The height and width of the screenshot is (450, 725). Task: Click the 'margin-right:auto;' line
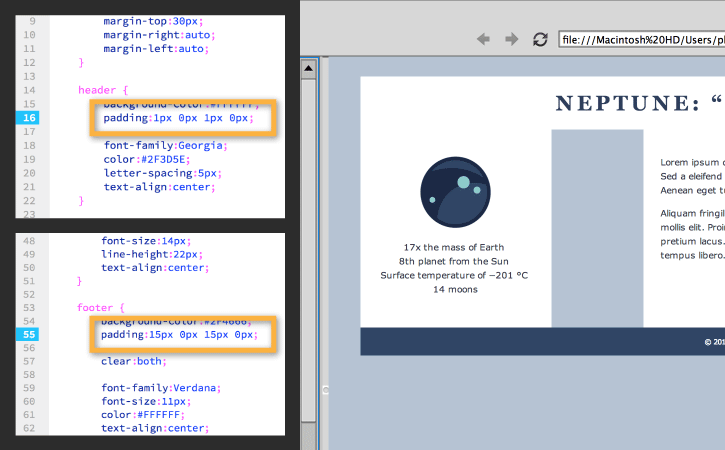(160, 35)
